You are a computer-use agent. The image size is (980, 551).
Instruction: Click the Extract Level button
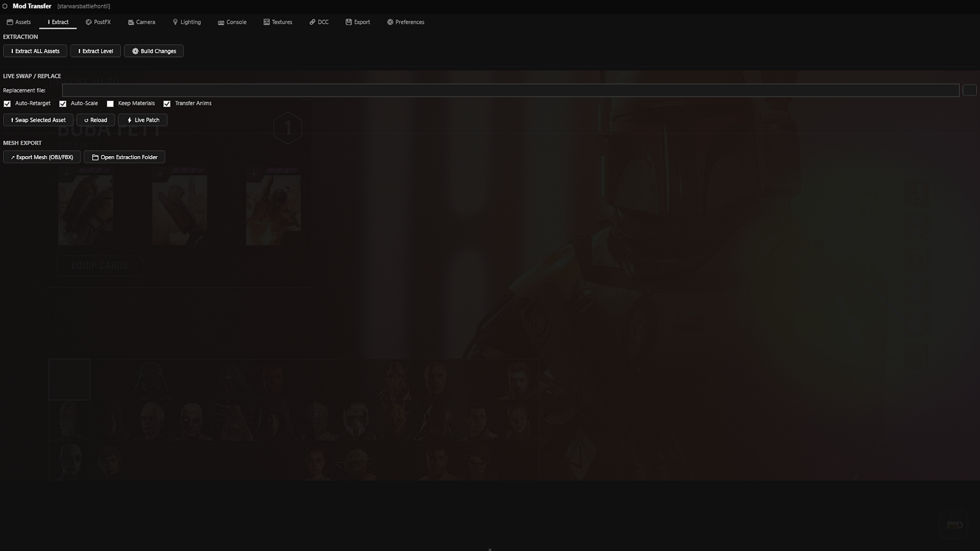pyautogui.click(x=96, y=51)
